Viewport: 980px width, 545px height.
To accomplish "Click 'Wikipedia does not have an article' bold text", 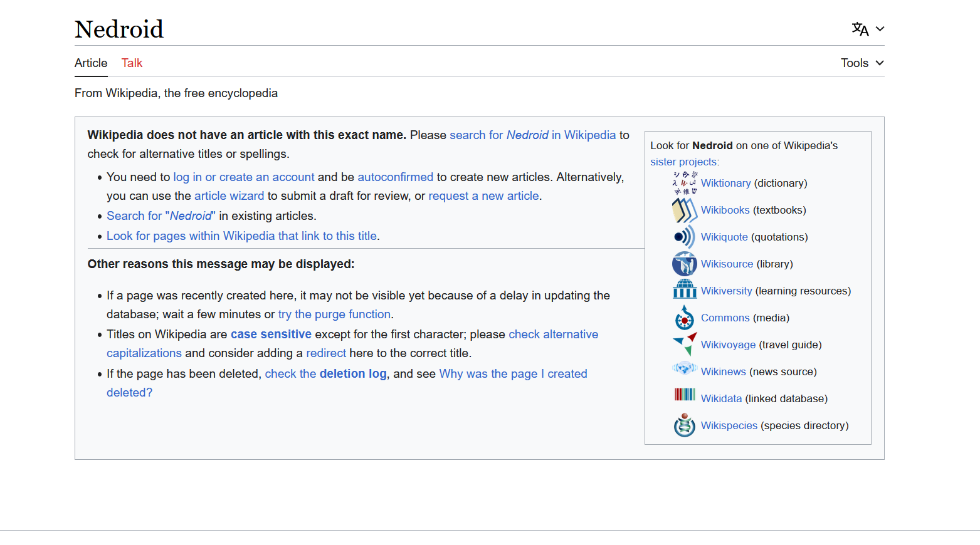I will tap(247, 135).
